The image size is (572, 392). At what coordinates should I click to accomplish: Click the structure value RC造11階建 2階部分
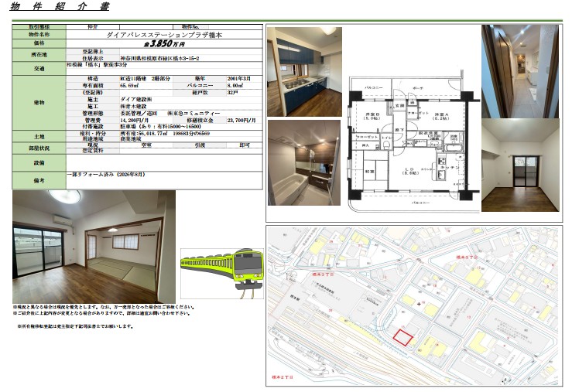(145, 79)
